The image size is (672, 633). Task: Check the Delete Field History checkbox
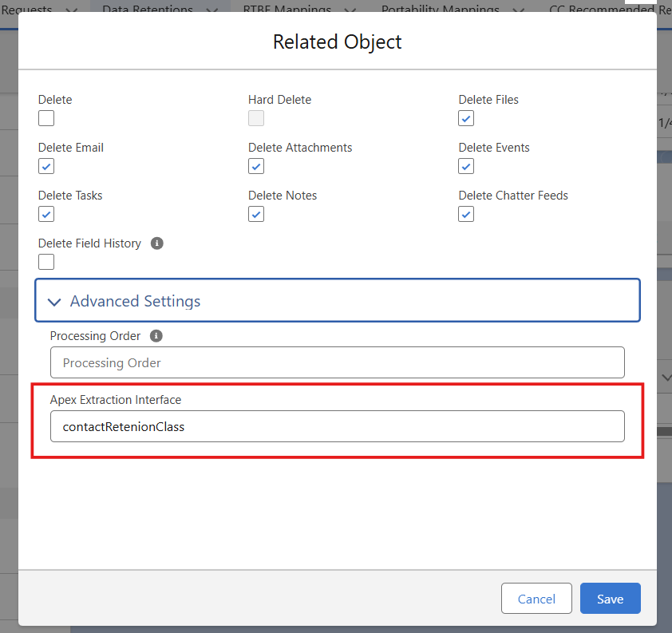(46, 262)
